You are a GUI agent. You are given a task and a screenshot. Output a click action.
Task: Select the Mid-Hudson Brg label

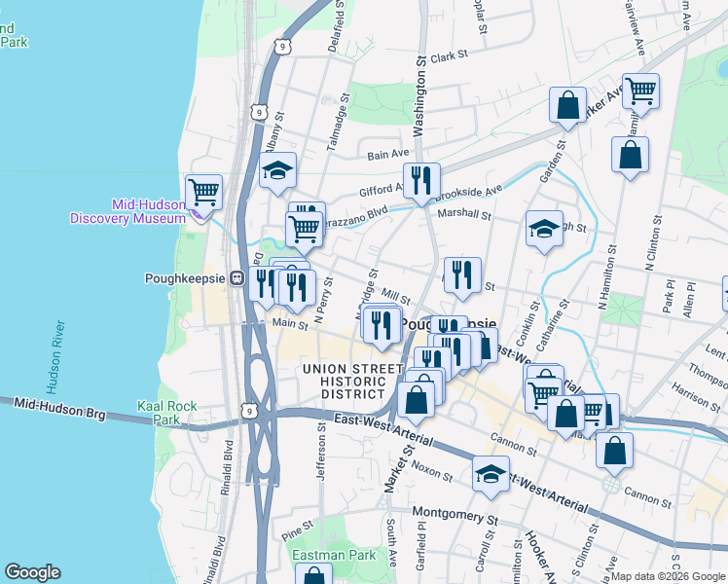(x=59, y=408)
